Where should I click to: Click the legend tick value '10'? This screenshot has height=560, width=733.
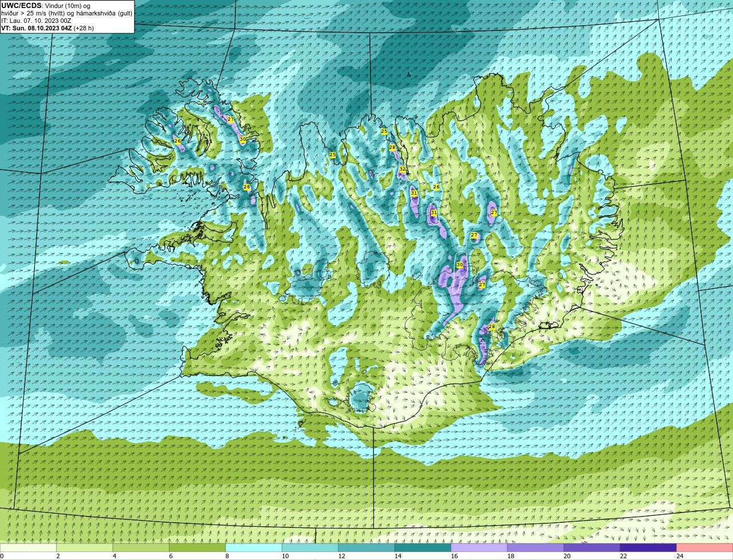[285, 556]
